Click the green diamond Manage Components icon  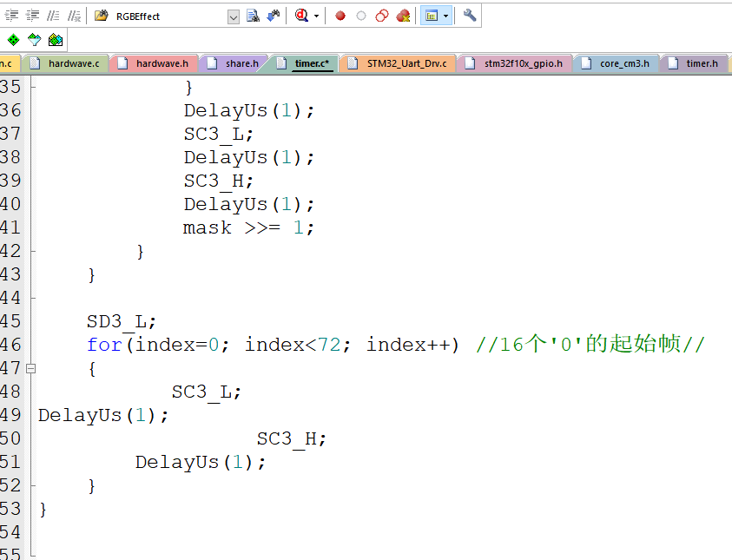click(14, 40)
